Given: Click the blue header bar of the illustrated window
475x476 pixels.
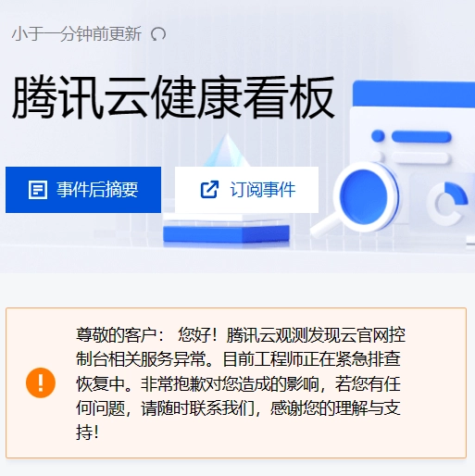Looking at the screenshot, I should tap(414, 94).
